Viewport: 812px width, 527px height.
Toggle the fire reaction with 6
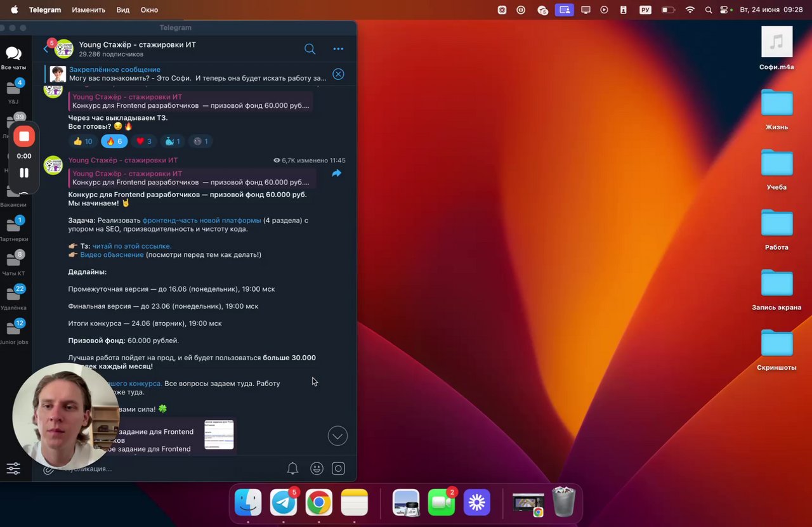tap(114, 141)
